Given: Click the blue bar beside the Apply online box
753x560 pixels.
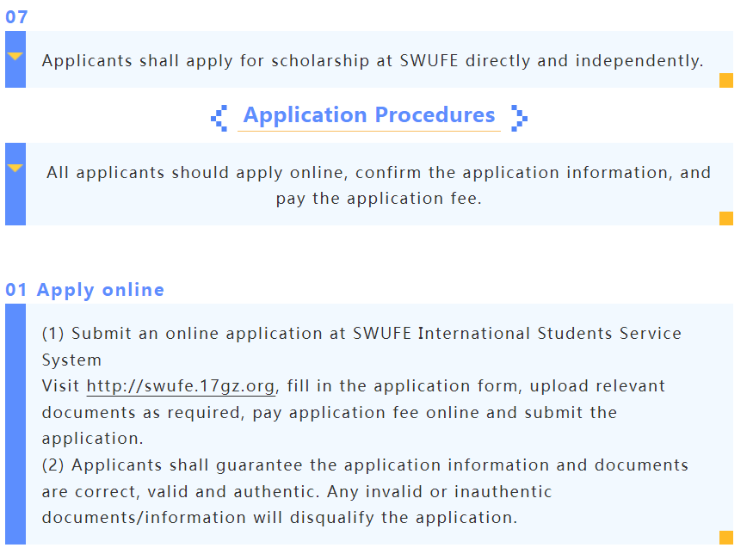Looking at the screenshot, I should click(15, 423).
